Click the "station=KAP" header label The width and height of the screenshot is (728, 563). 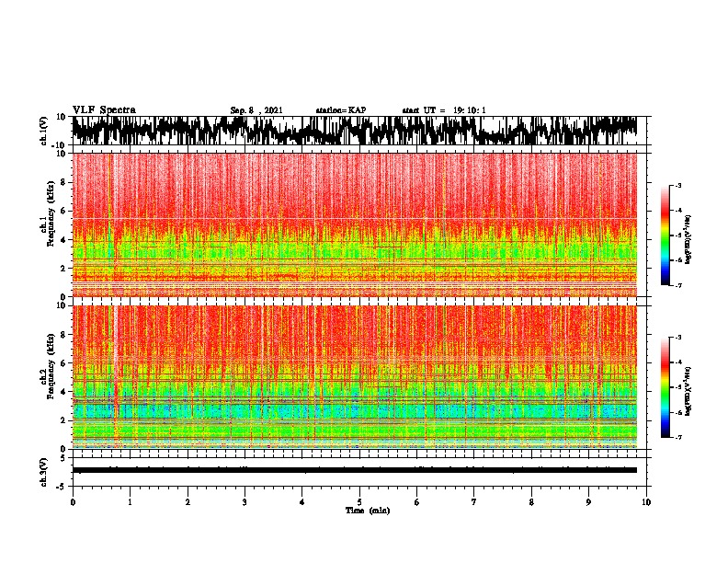click(x=341, y=110)
